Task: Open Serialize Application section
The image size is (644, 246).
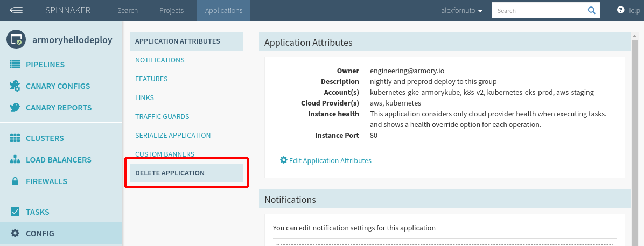Action: point(173,135)
